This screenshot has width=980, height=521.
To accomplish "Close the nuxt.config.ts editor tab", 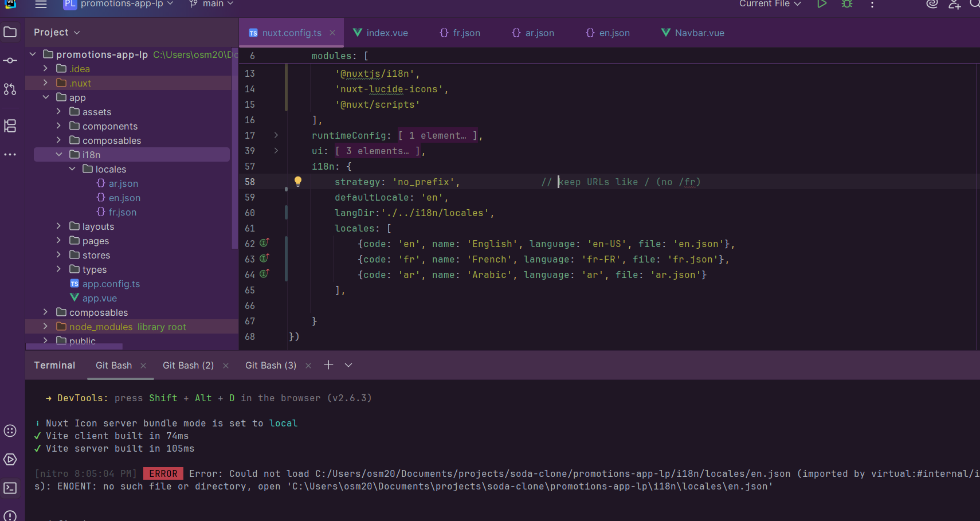I will (332, 33).
